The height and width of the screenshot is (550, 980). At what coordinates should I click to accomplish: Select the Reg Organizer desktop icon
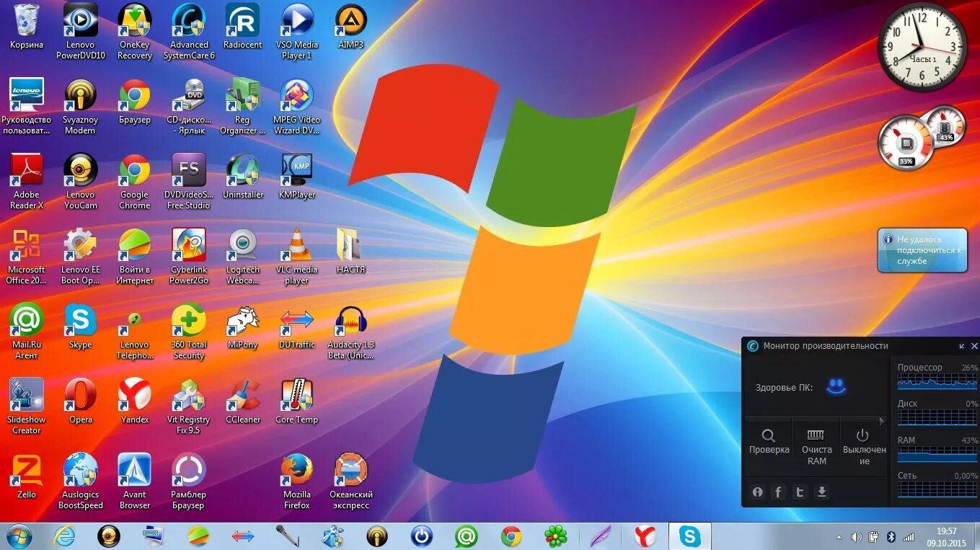click(242, 107)
